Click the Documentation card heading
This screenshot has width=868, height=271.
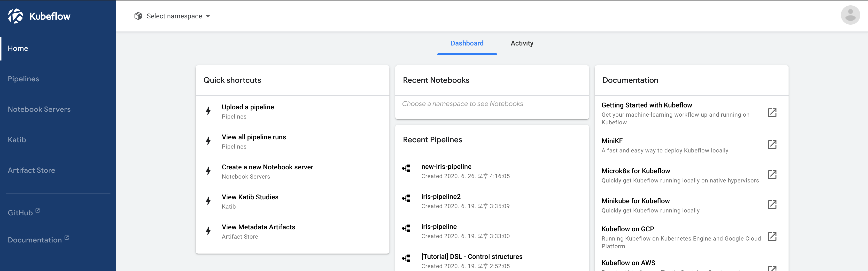630,80
